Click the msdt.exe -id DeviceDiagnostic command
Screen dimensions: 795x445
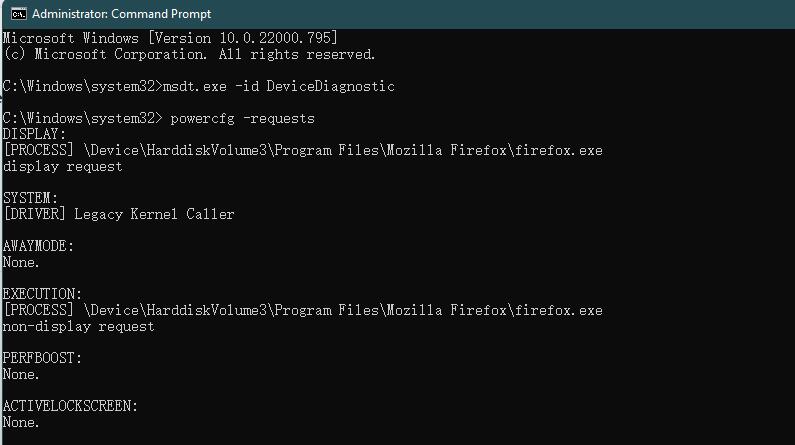pos(278,86)
